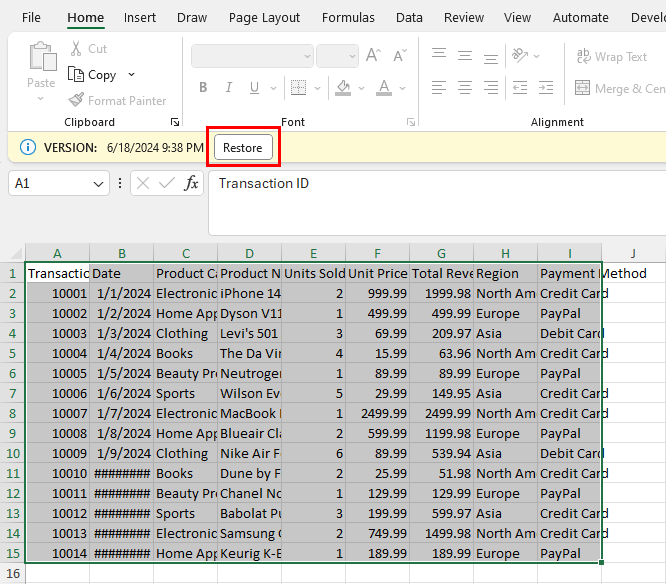Select column D header

tap(249, 254)
